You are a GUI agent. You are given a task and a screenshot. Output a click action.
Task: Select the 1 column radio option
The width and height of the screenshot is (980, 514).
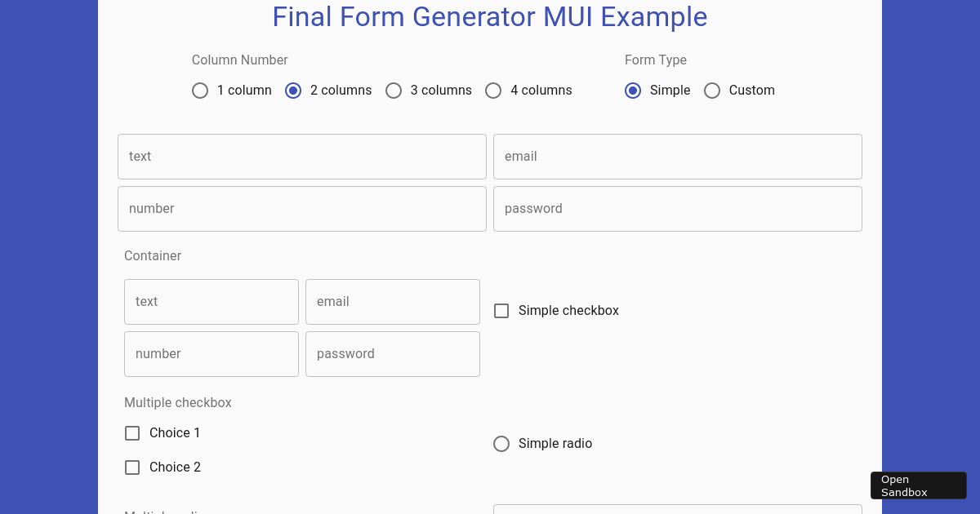pos(200,90)
